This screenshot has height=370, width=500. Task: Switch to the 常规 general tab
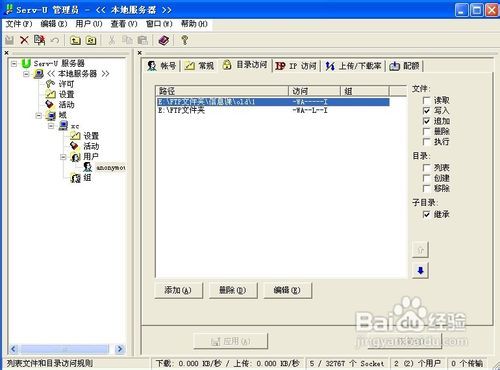click(200, 66)
